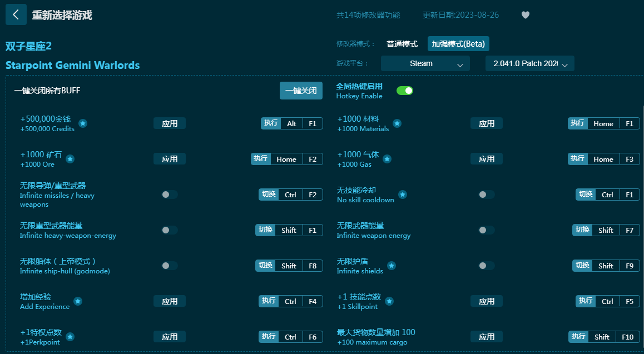Click star icon beside No skill cooldown
Screen dimensions: 644x354
coord(403,195)
